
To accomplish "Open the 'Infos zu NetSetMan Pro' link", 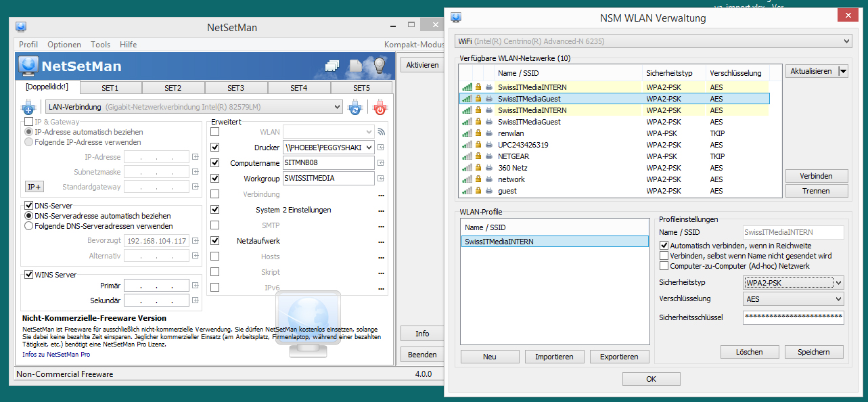I will pyautogui.click(x=56, y=354).
